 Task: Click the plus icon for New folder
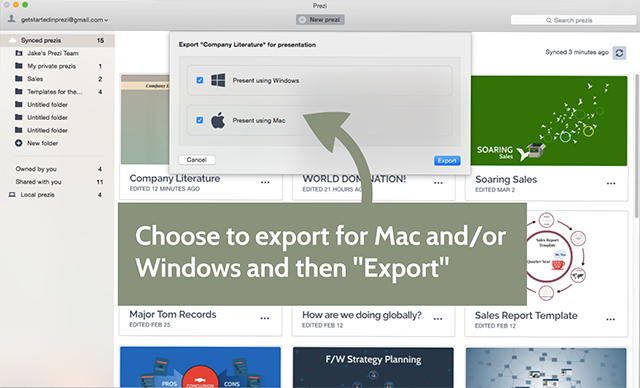pyautogui.click(x=19, y=143)
